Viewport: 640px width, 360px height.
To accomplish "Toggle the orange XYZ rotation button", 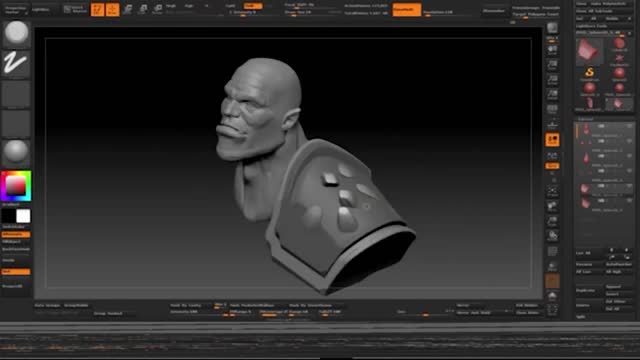I will (552, 166).
